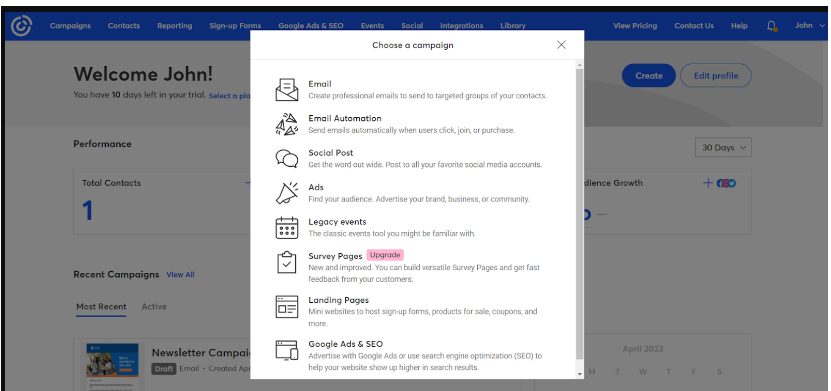Image resolution: width=831 pixels, height=391 pixels.
Task: Choose the Social Post title
Action: click(x=331, y=153)
